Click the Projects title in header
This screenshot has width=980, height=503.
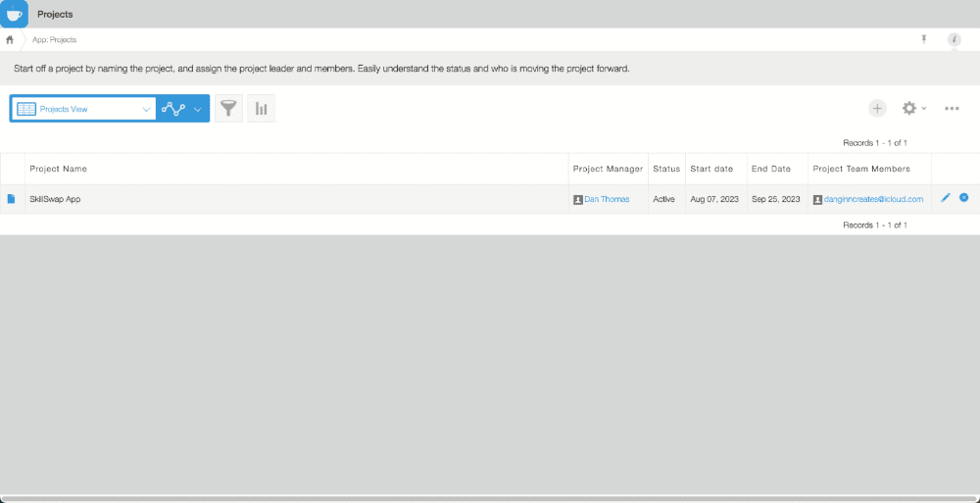[55, 14]
